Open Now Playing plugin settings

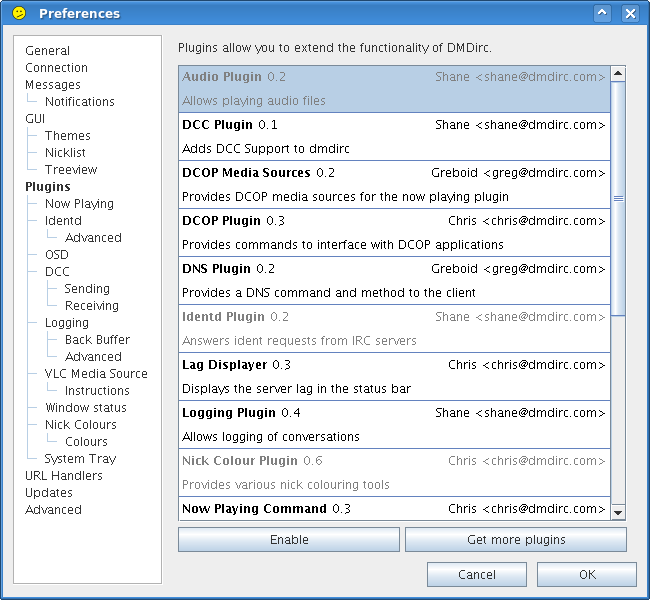79,204
